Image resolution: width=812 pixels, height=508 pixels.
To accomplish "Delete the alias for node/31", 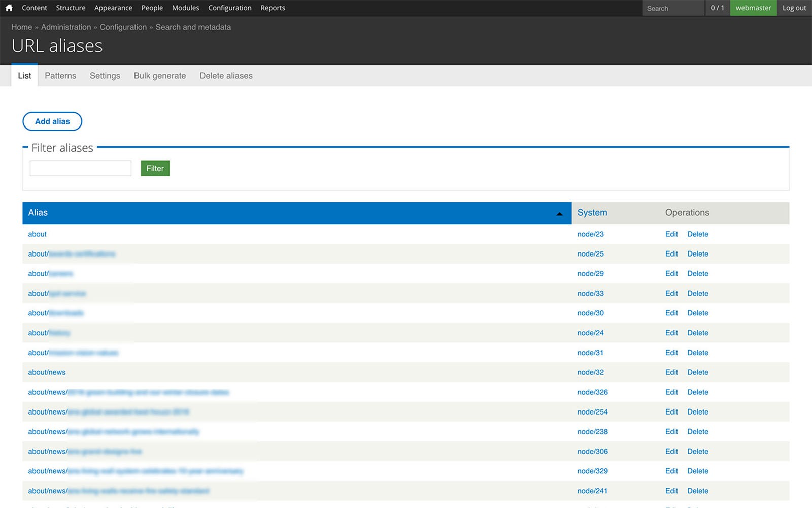I will point(698,353).
